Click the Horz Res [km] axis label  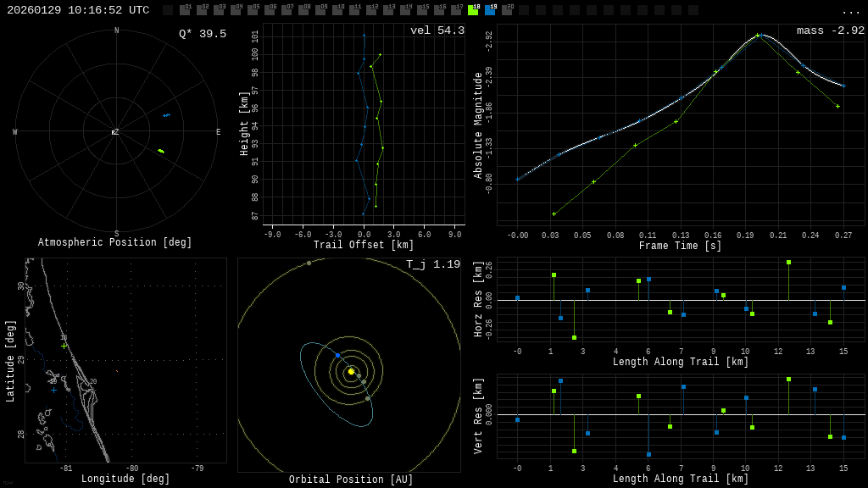(x=478, y=299)
